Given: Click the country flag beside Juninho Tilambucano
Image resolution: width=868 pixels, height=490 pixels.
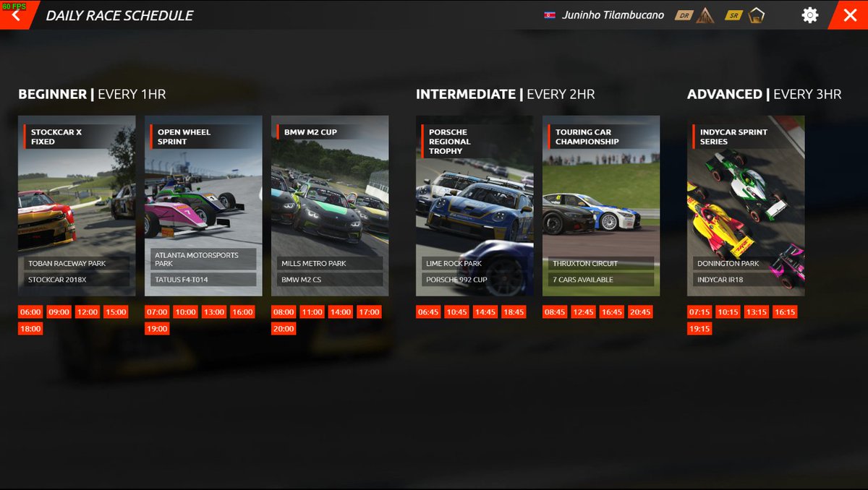Looking at the screenshot, I should coord(550,15).
